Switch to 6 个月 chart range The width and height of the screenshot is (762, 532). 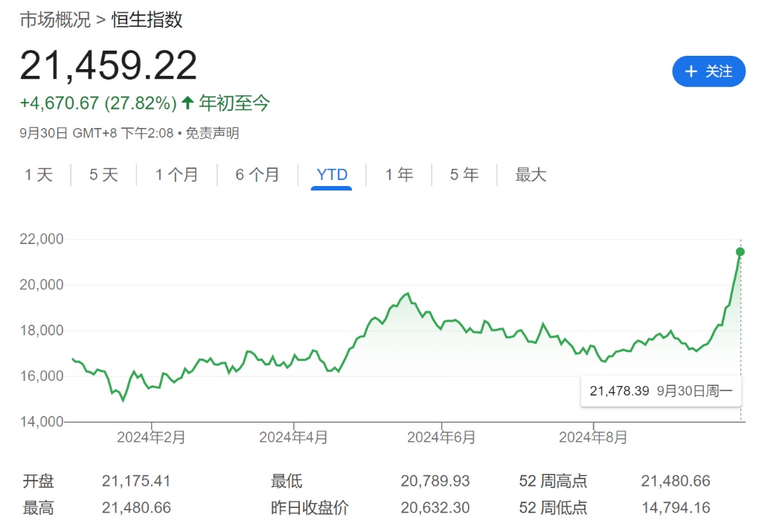tap(257, 175)
